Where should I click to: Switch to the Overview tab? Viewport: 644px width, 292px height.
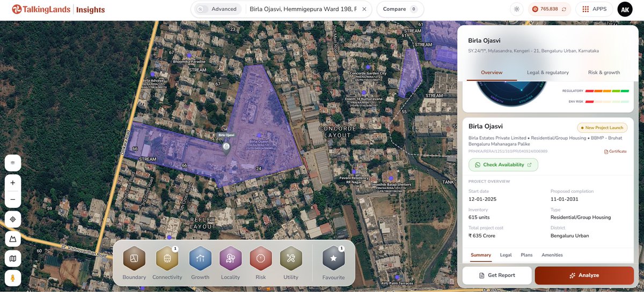tap(492, 72)
